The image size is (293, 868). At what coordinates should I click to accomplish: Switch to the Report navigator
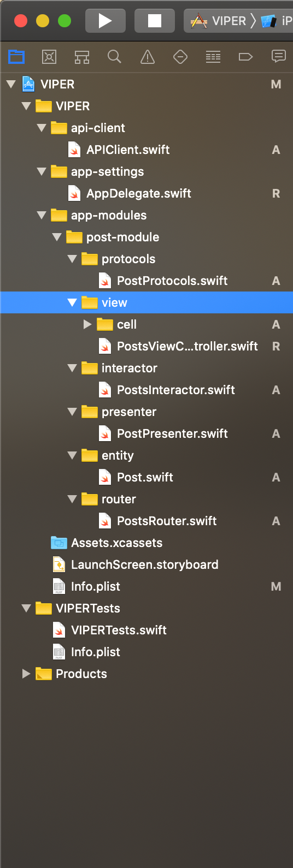click(x=279, y=56)
